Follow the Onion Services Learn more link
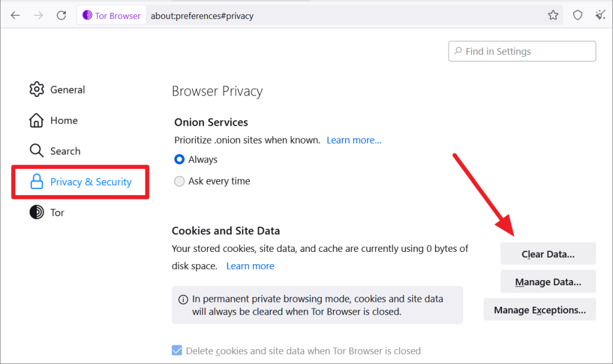This screenshot has height=364, width=613. [354, 140]
